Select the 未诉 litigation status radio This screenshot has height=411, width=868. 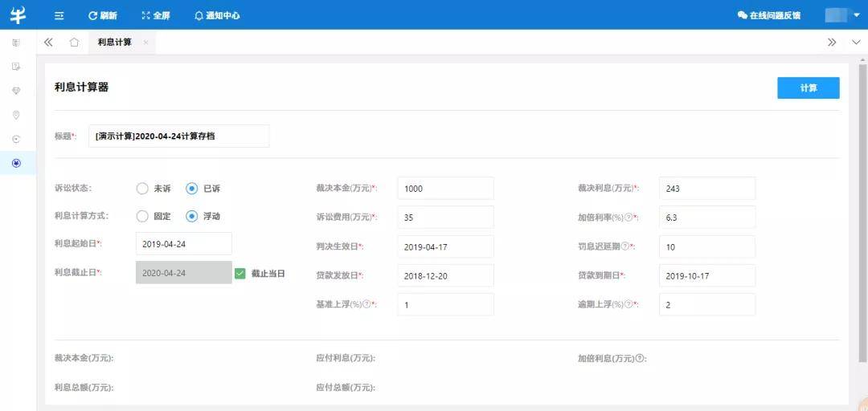pyautogui.click(x=142, y=189)
